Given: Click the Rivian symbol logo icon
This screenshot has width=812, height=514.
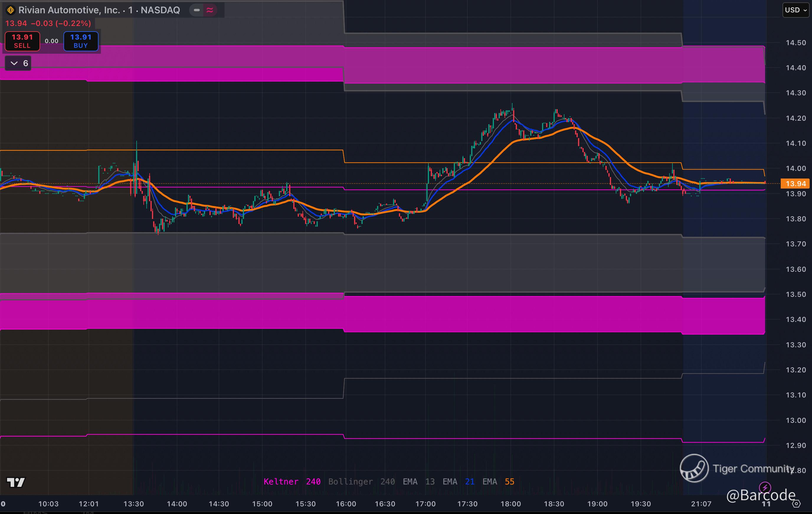Looking at the screenshot, I should pyautogui.click(x=11, y=10).
